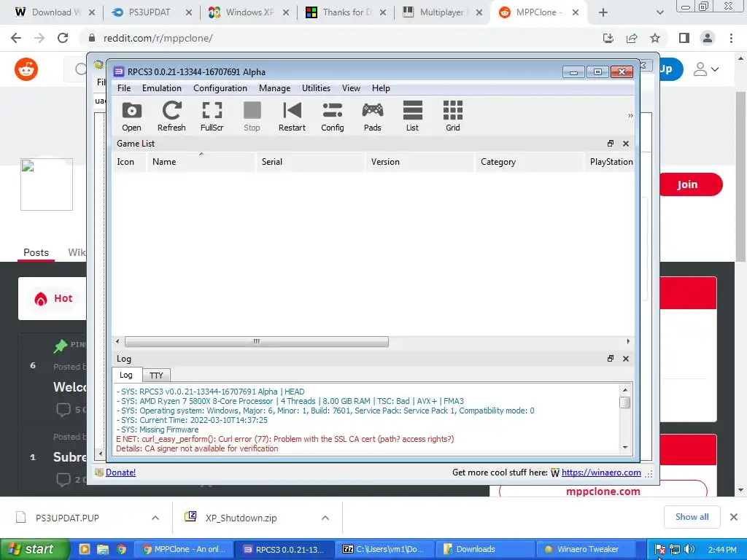
Task: Open the https://winaero.com link
Action: [x=601, y=472]
